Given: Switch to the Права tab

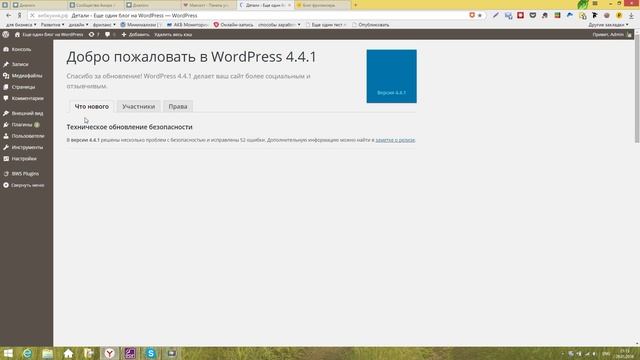Looking at the screenshot, I should 178,107.
